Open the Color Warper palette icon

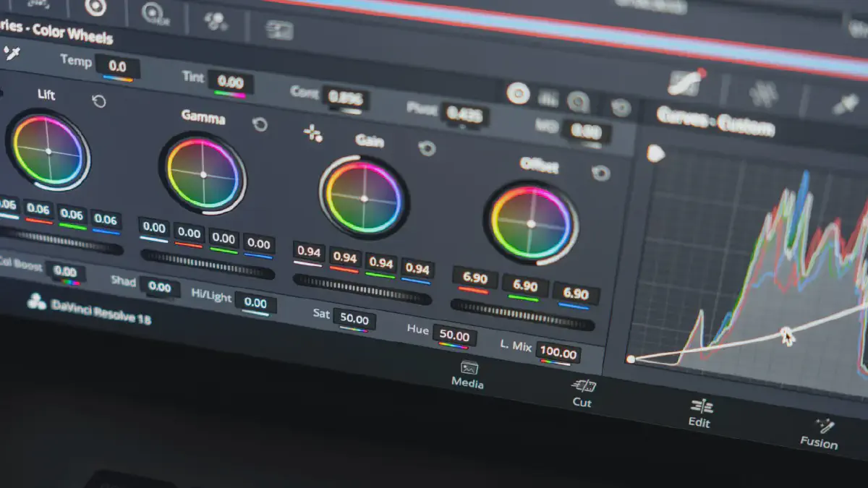click(762, 93)
